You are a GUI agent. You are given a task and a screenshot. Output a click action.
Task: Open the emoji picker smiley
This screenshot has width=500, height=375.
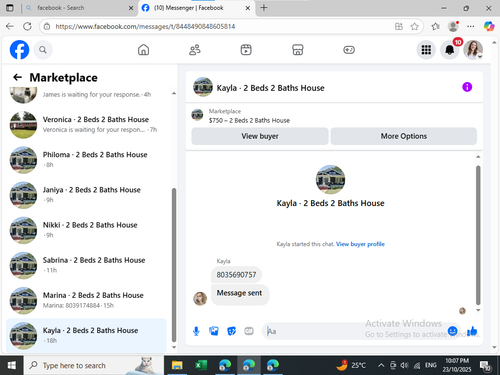(452, 331)
